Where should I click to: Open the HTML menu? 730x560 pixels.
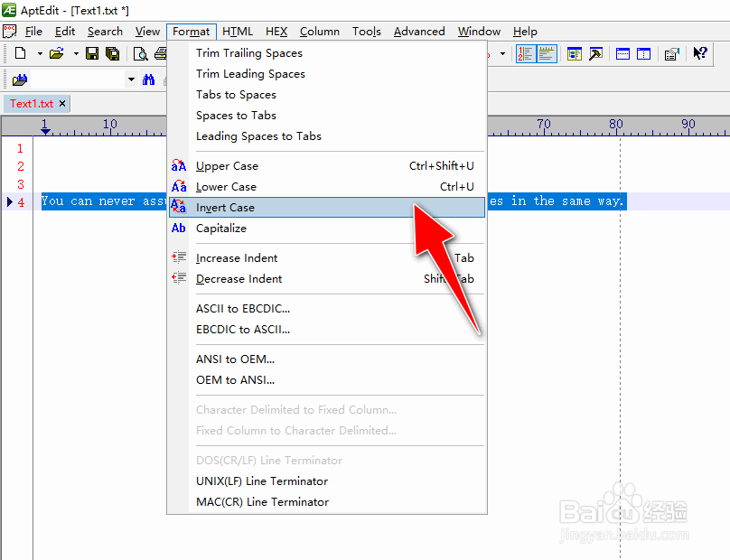coord(238,32)
